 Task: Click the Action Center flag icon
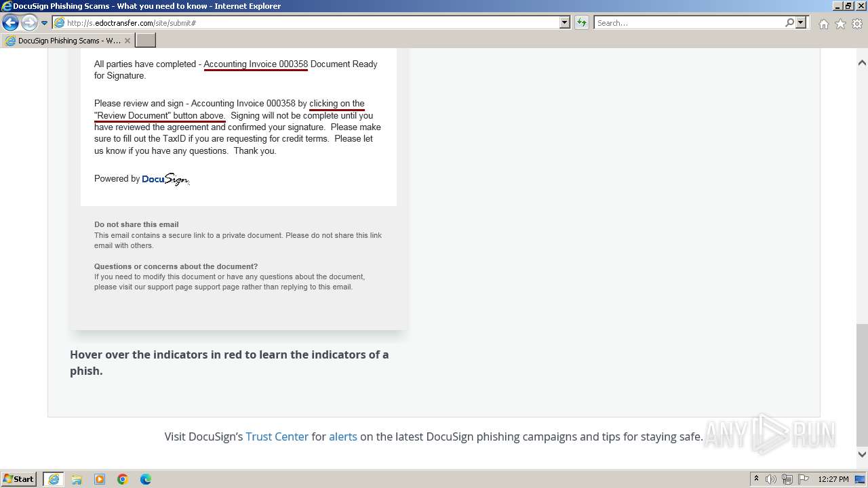[804, 479]
